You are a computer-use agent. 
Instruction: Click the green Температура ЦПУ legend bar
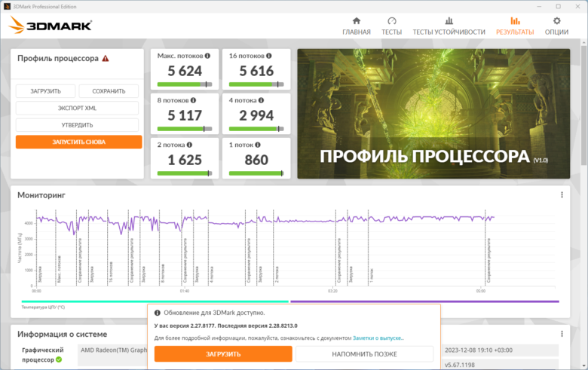155,301
